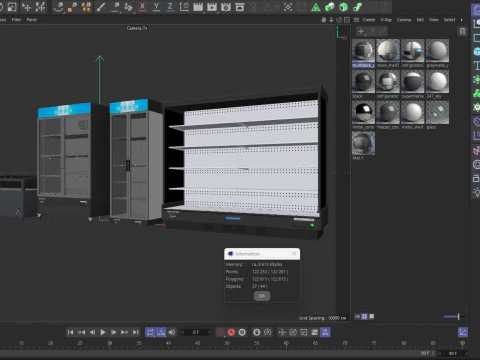Viewport: 480px width, 360px height.
Task: Toggle the red Autokeying button
Action: (x=231, y=332)
